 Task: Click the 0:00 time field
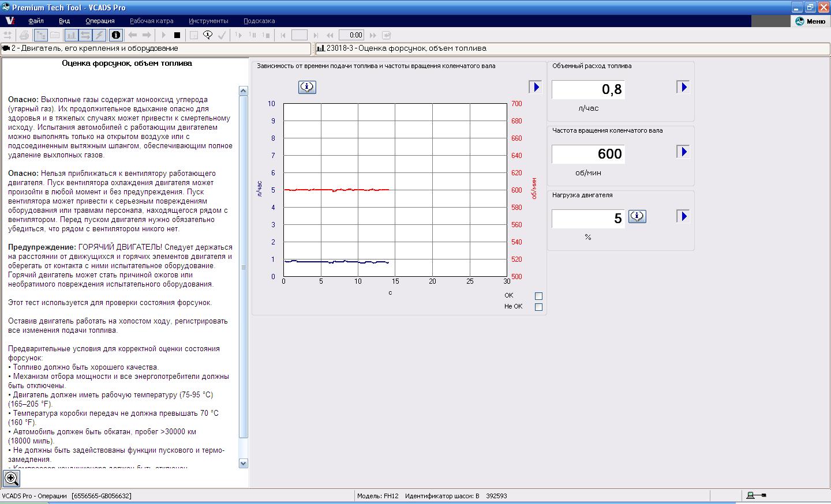[x=351, y=35]
